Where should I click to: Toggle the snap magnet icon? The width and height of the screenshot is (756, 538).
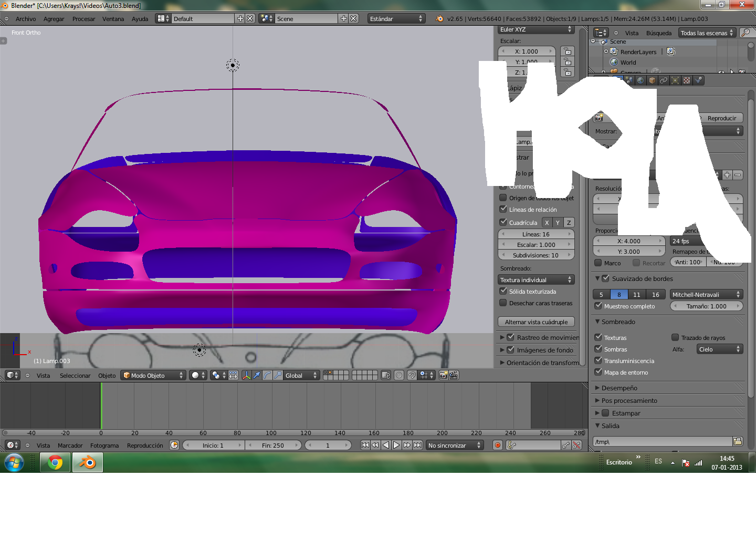click(412, 375)
